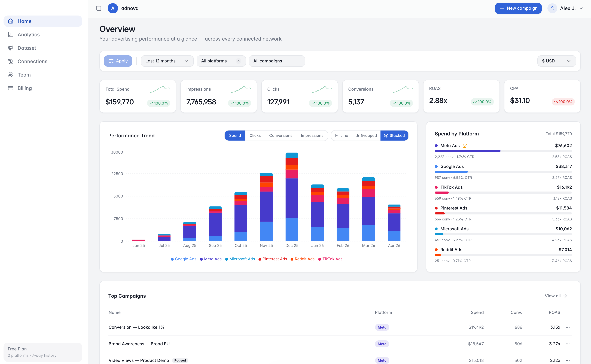Toggle the TikTok Ads legend entry
This screenshot has height=364, width=591.
coord(330,259)
